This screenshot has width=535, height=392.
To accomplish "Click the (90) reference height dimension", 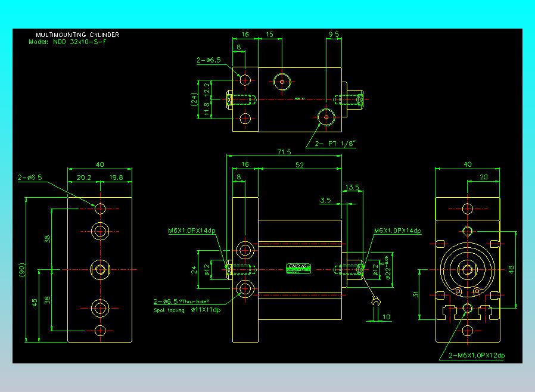I will coord(22,270).
